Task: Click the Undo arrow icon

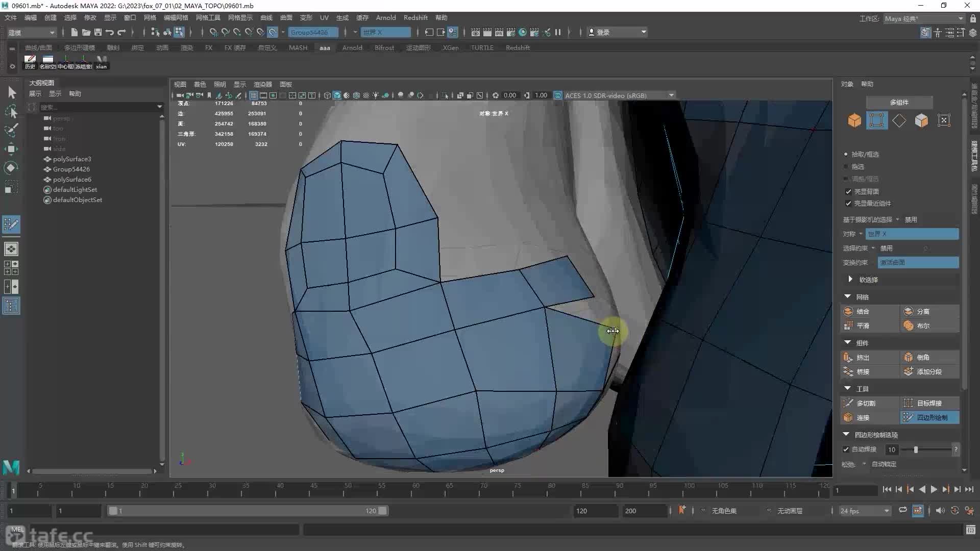Action: pos(110,32)
